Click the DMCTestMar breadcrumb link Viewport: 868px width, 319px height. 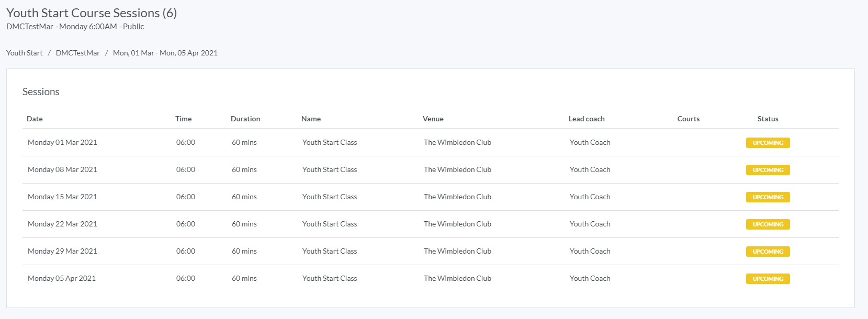(77, 53)
